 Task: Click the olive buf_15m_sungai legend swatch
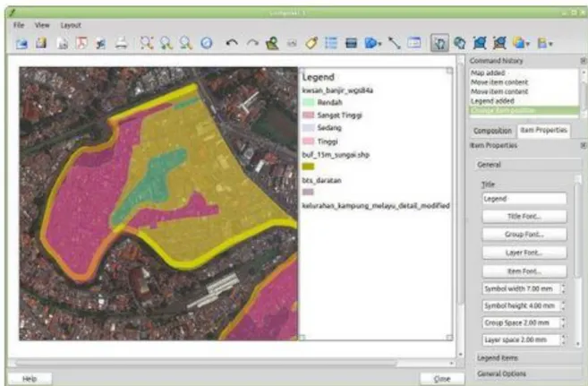(308, 167)
